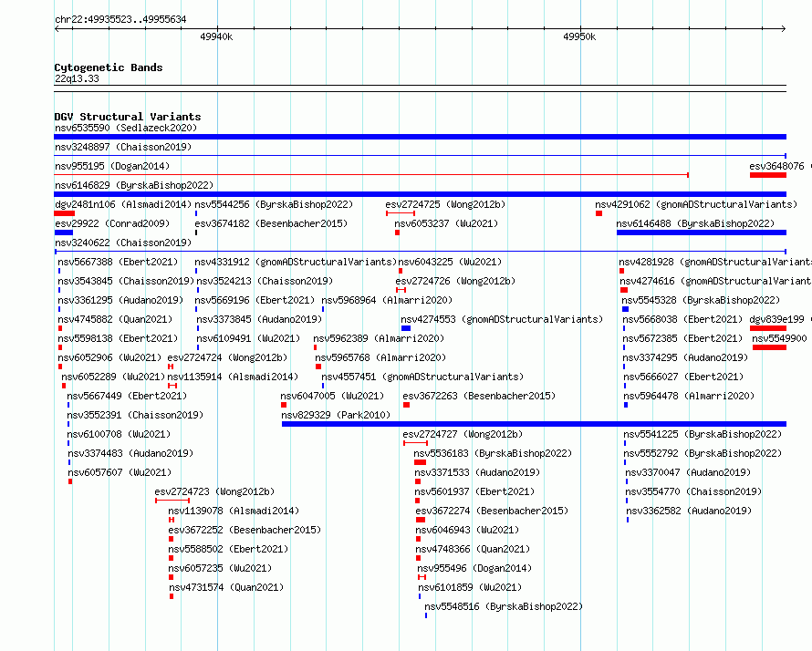This screenshot has height=651, width=812.
Task: Click the DGV Structural Variants track title
Action: point(128,117)
